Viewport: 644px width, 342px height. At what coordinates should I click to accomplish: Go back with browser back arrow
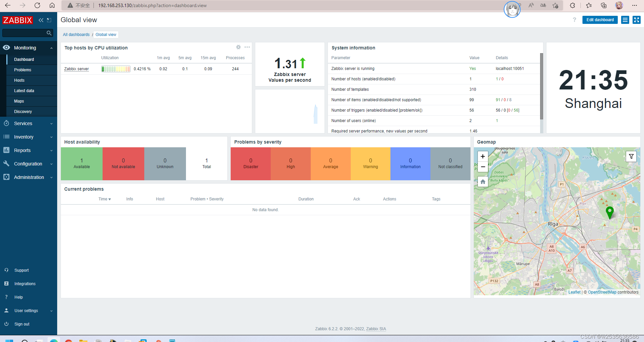tap(8, 5)
